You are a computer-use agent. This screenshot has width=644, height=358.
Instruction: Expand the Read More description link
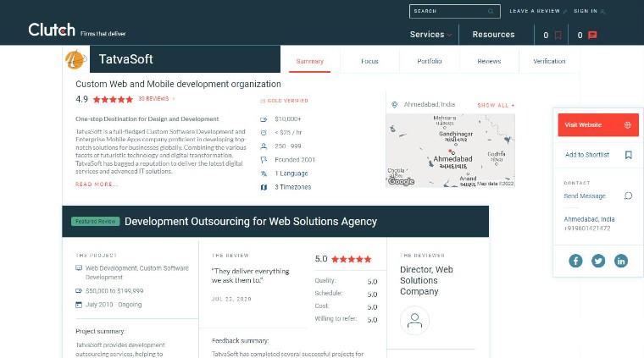97,185
